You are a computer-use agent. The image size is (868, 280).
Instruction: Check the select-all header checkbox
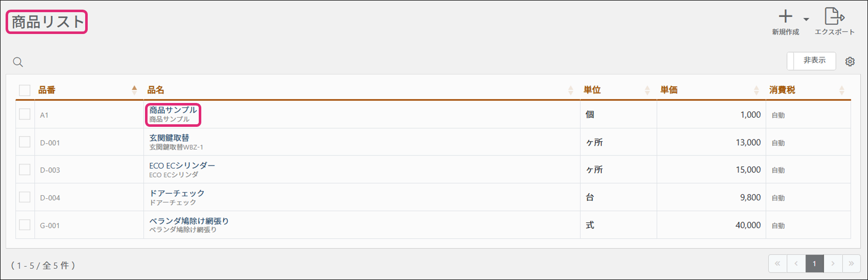[24, 90]
